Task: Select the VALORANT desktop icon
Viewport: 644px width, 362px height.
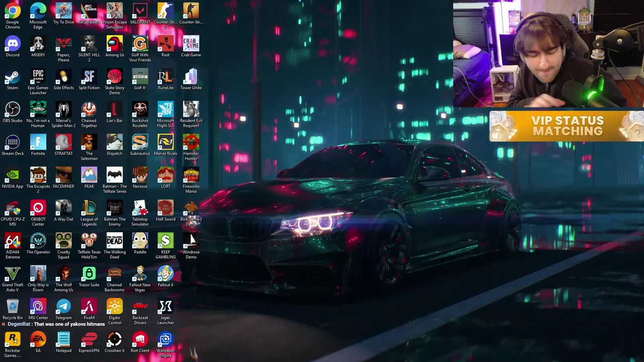Action: click(140, 13)
